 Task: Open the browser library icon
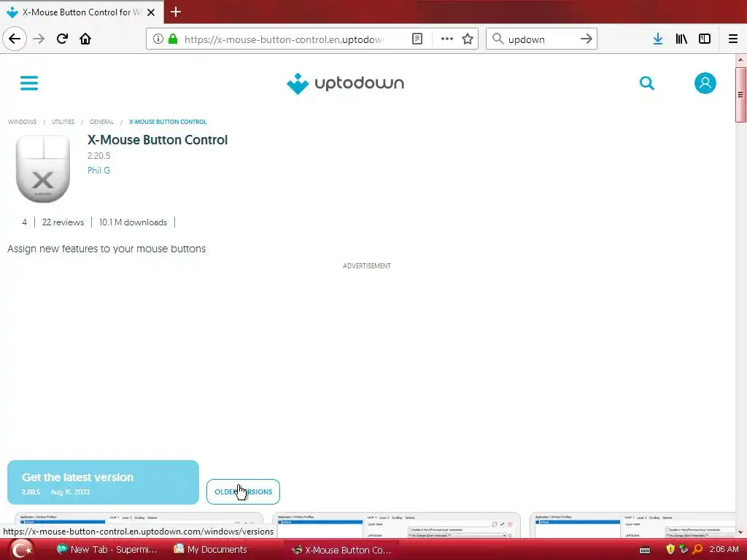click(681, 39)
